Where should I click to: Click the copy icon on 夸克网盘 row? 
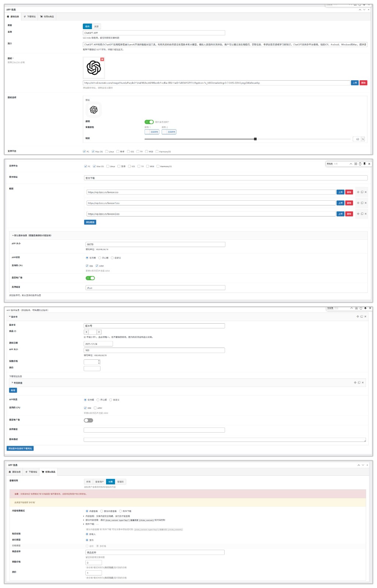click(x=359, y=383)
